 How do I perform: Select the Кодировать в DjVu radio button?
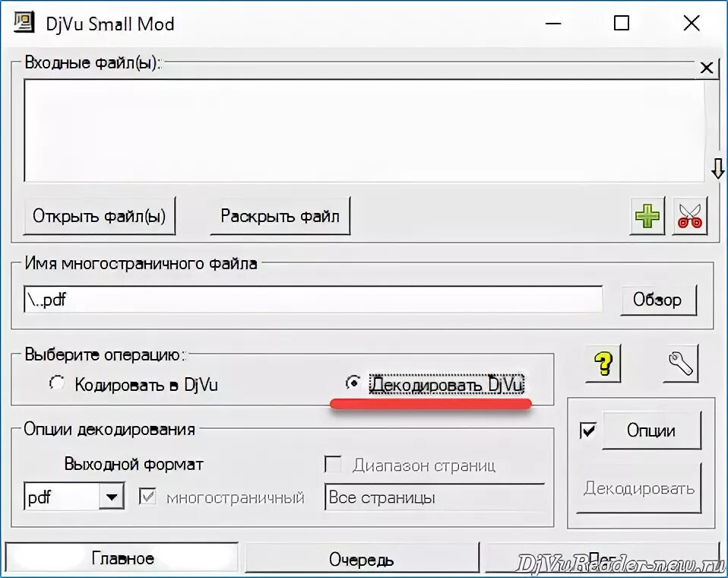click(x=57, y=384)
